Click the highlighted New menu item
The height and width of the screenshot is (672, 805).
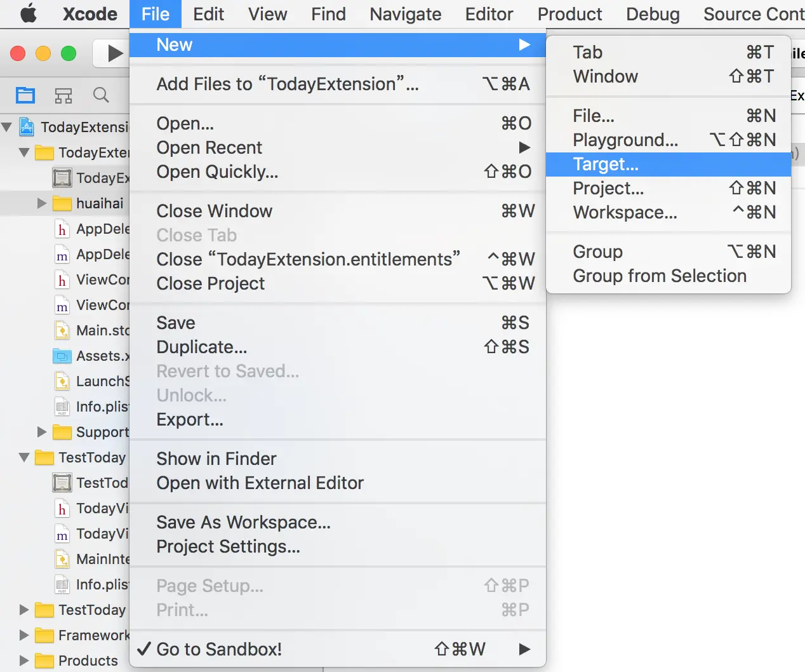[x=338, y=44]
